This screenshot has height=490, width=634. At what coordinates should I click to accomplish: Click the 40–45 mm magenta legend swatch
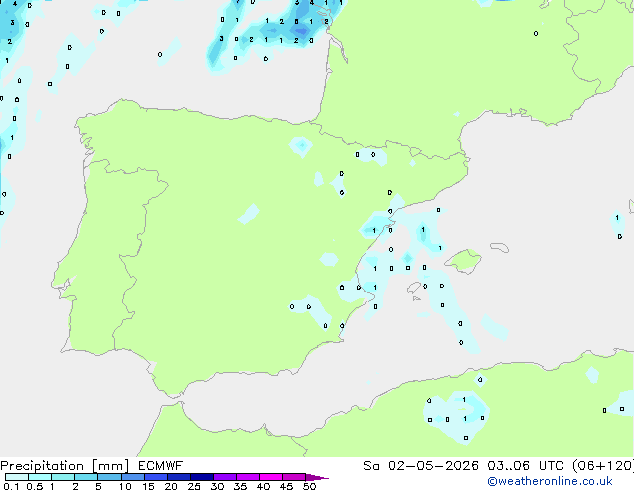coord(271,477)
